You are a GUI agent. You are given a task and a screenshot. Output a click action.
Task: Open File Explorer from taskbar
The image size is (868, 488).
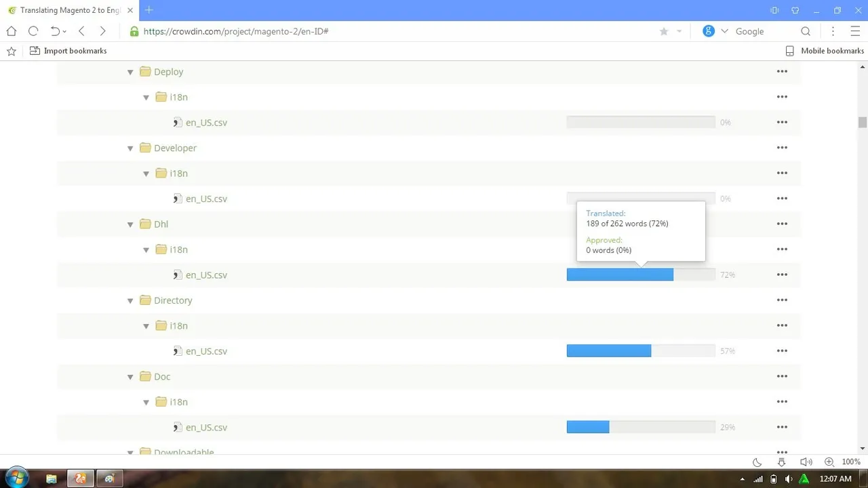51,479
